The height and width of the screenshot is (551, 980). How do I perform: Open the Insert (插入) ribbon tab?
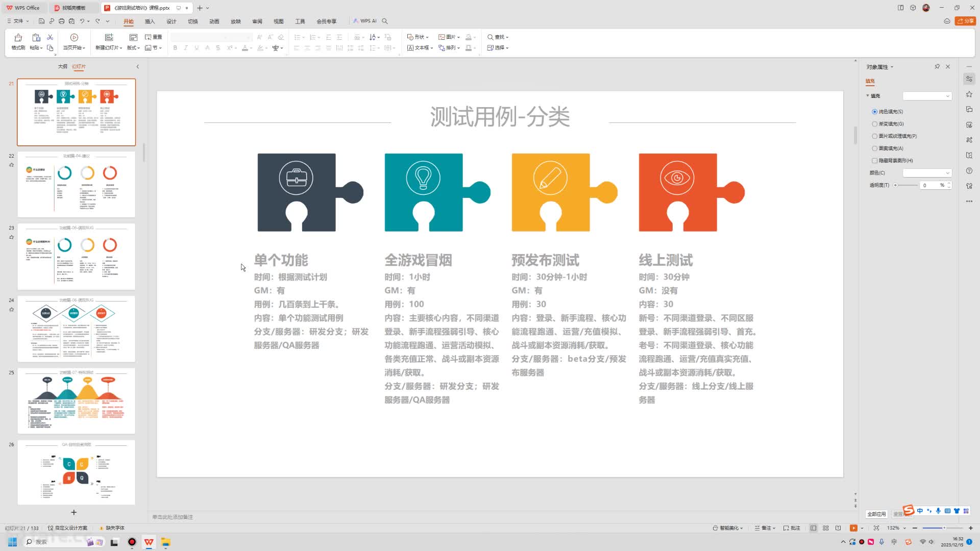tap(150, 21)
